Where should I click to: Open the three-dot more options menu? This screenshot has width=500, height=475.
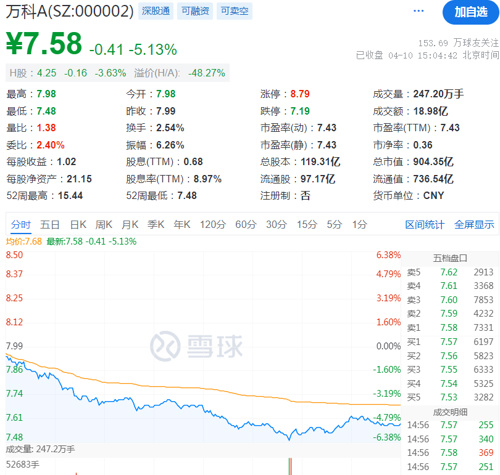coord(418,11)
